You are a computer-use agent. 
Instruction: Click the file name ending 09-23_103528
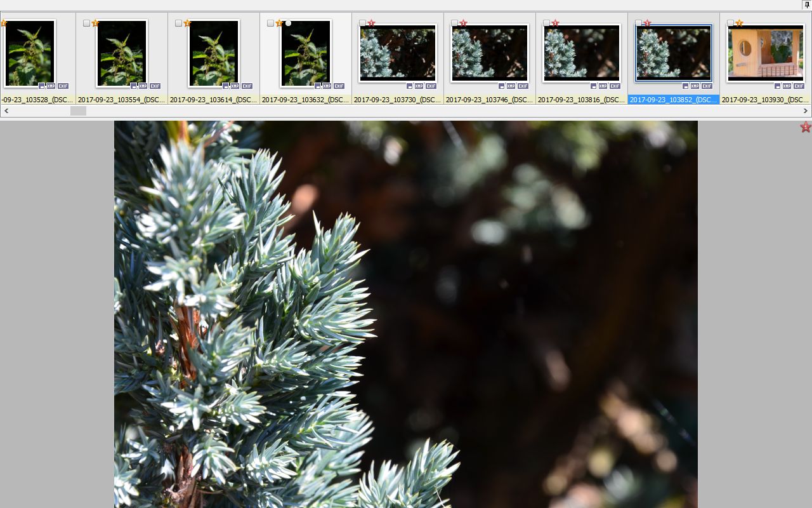pyautogui.click(x=37, y=100)
